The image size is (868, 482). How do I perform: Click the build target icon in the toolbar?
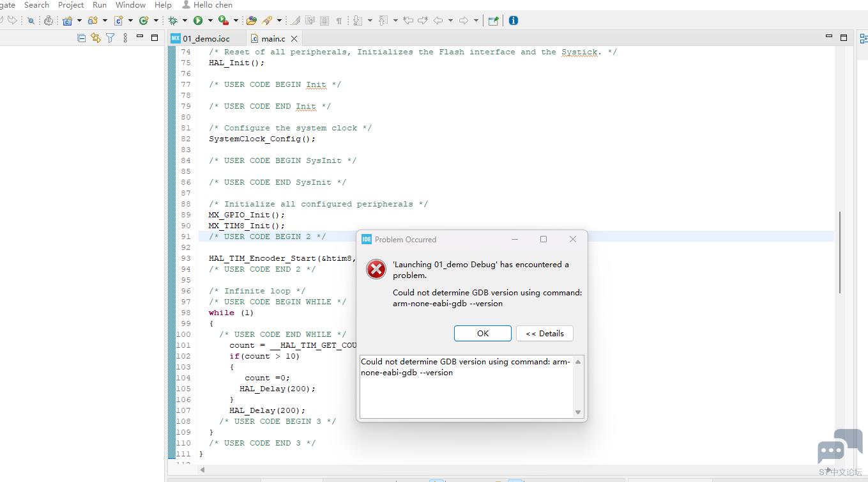click(x=49, y=20)
